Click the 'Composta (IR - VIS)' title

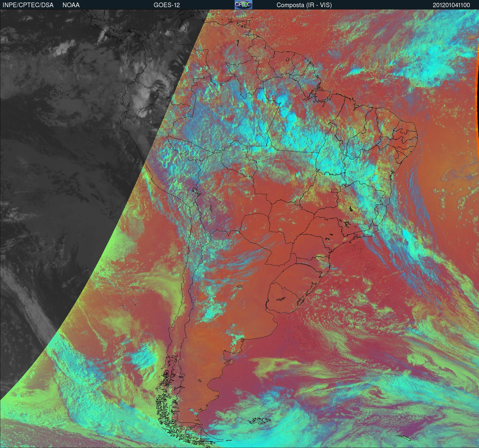[304, 5]
